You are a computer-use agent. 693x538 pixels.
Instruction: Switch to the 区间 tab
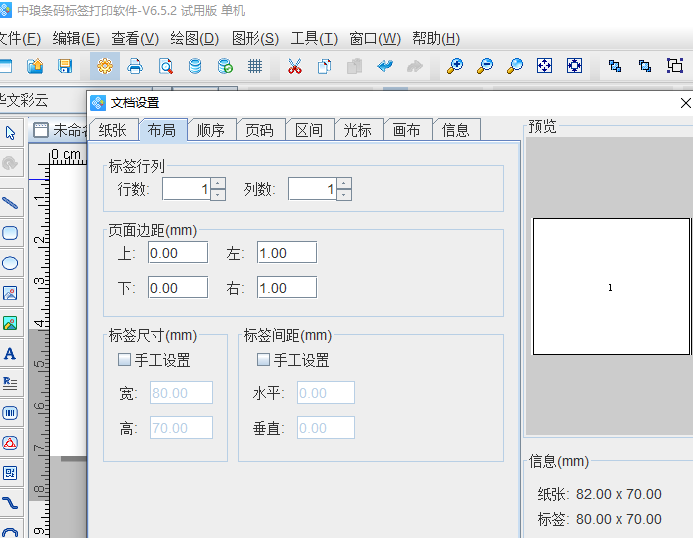coord(308,130)
